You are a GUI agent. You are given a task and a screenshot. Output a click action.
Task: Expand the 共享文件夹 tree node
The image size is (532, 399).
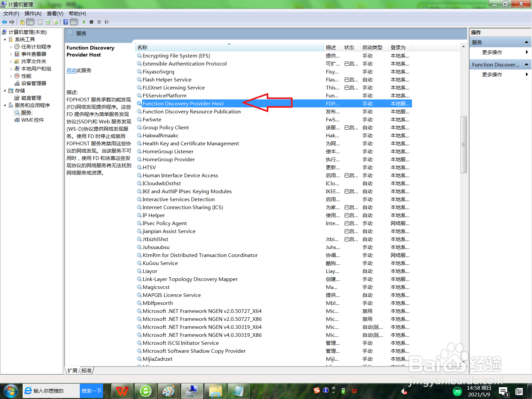point(11,62)
